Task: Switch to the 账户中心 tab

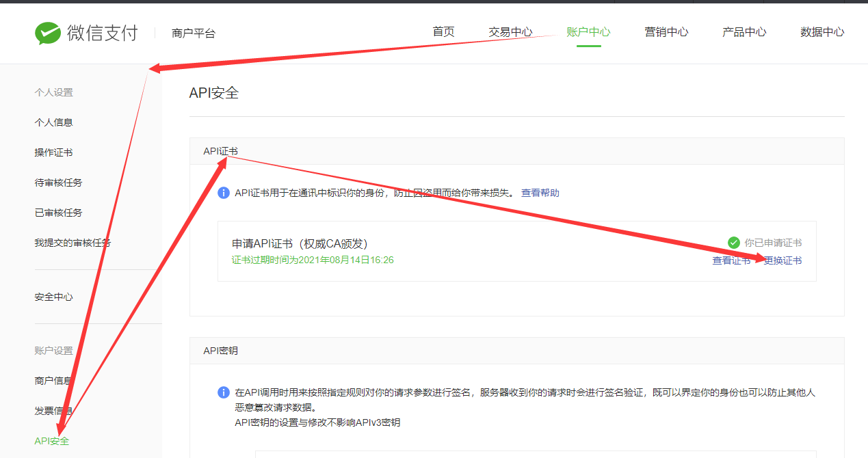Action: (588, 32)
